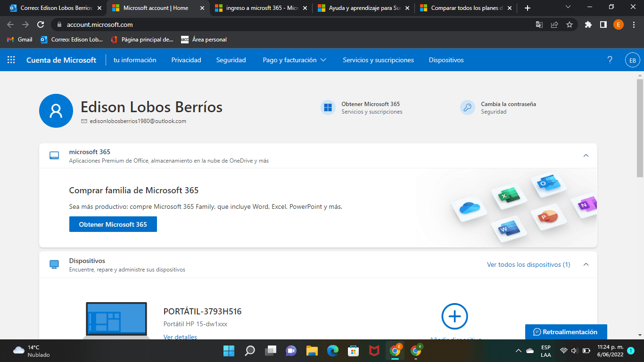Viewport: 644px width, 362px height.
Task: Open Chrome tab search dropdown arrow
Action: pyautogui.click(x=568, y=7)
